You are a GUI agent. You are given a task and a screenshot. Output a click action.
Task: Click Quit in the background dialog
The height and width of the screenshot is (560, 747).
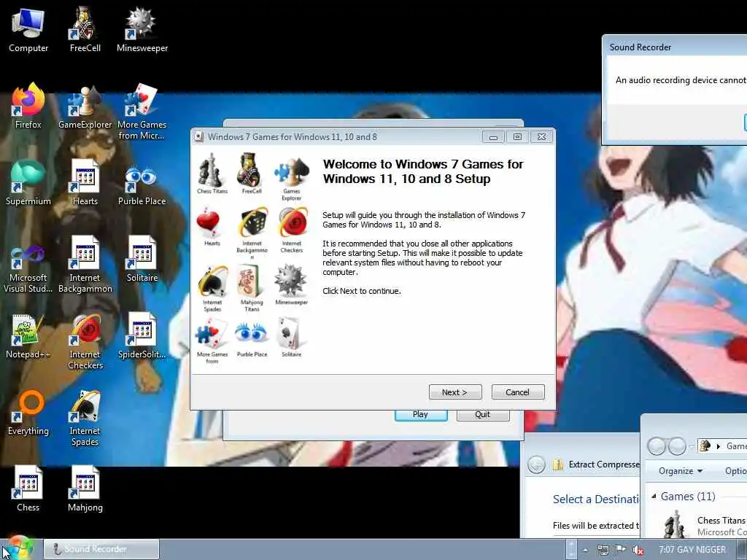483,415
